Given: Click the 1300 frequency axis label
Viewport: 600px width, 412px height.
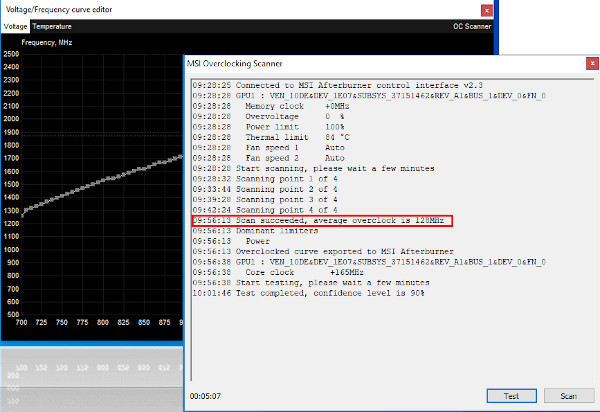Looking at the screenshot, I should pos(11,211).
